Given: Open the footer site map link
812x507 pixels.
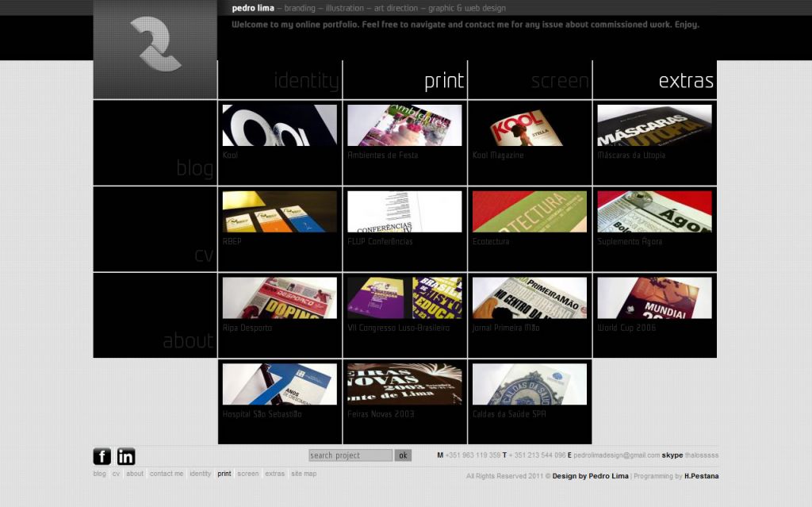Looking at the screenshot, I should tap(304, 474).
